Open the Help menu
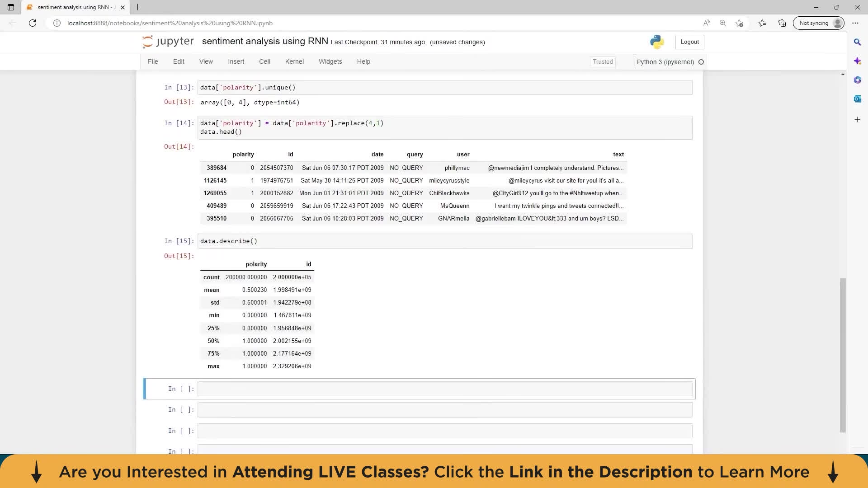The image size is (868, 488). click(363, 61)
